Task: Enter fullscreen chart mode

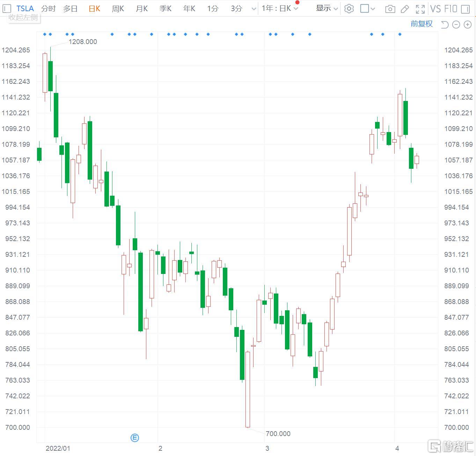Action: point(420,9)
